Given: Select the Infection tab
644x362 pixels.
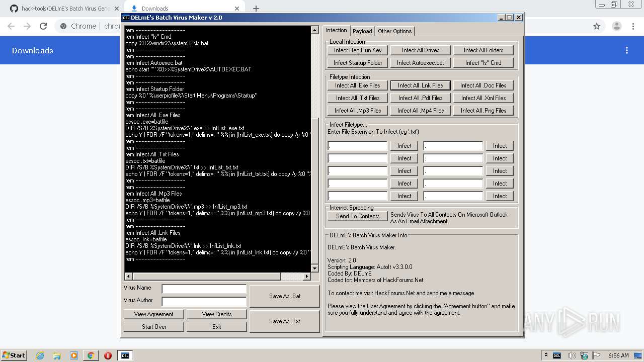Looking at the screenshot, I should [x=337, y=30].
